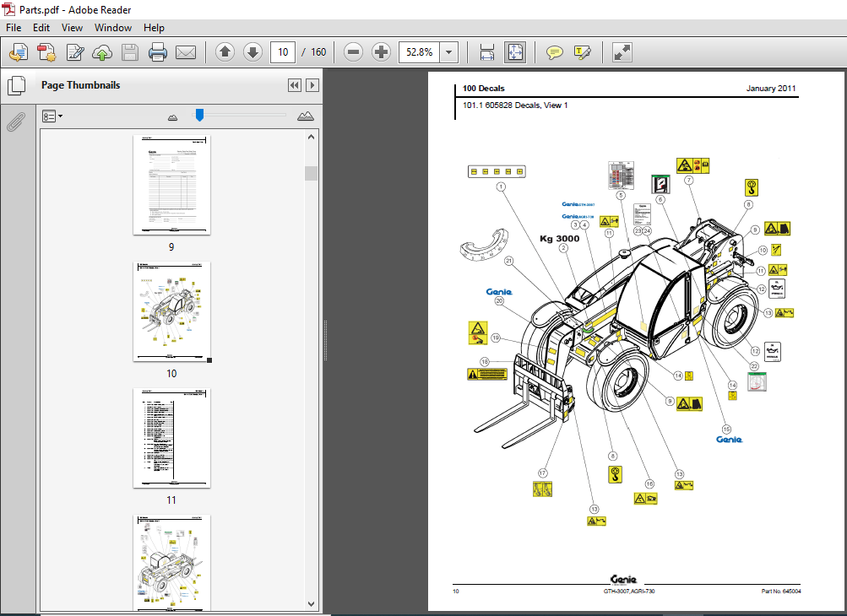
Task: Click the Zoom Out minus button
Action: pyautogui.click(x=353, y=52)
